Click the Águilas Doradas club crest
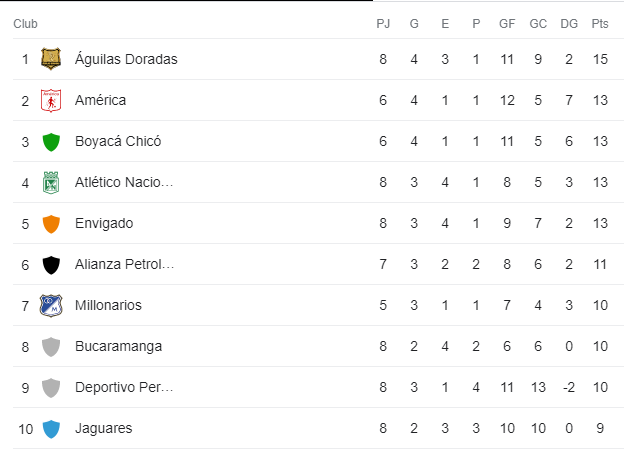 click(x=51, y=59)
